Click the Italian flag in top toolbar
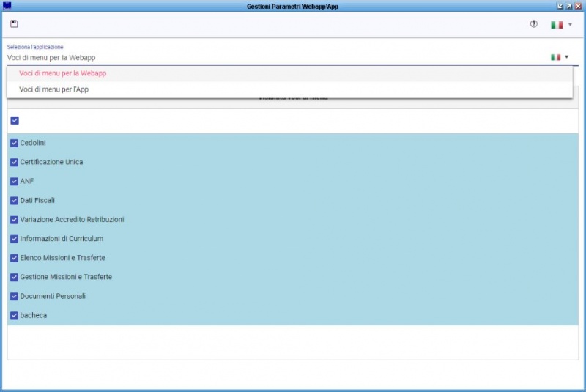 click(557, 25)
